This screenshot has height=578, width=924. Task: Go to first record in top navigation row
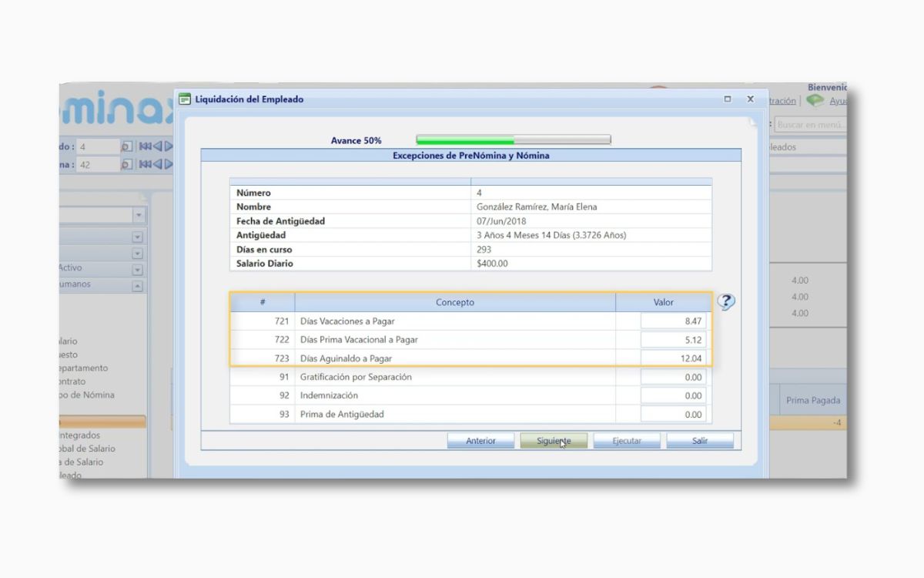(x=144, y=146)
